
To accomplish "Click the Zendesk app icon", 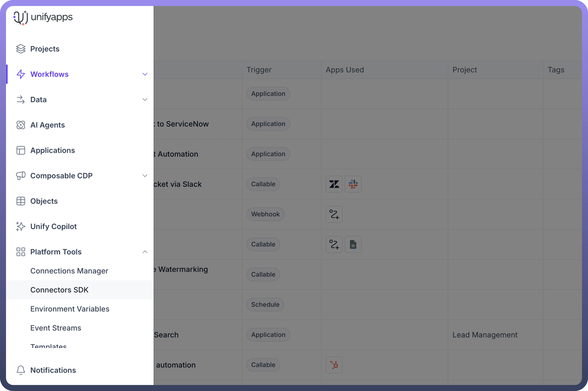I will (334, 184).
